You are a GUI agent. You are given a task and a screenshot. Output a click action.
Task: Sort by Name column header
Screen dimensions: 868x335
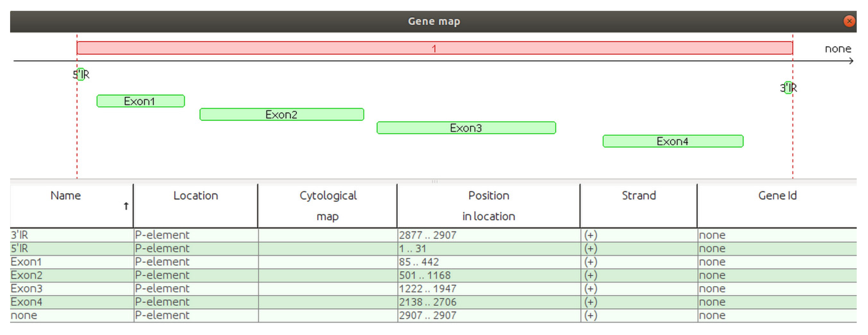(x=66, y=196)
